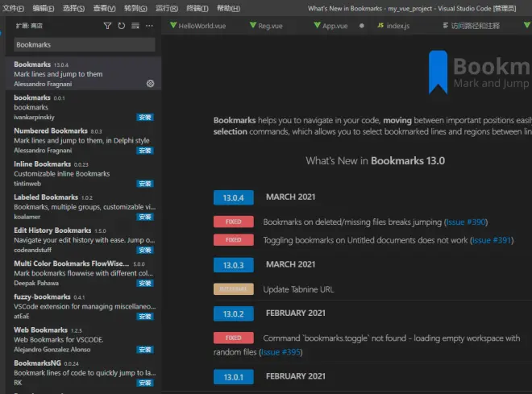The height and width of the screenshot is (394, 532).
Task: Switch to the App.vue tab
Action: (335, 26)
